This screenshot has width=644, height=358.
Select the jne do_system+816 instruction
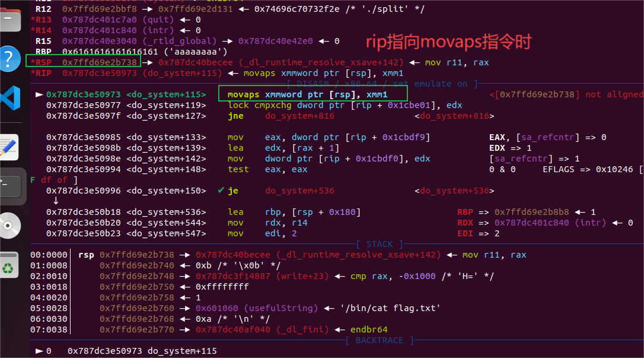tap(281, 116)
